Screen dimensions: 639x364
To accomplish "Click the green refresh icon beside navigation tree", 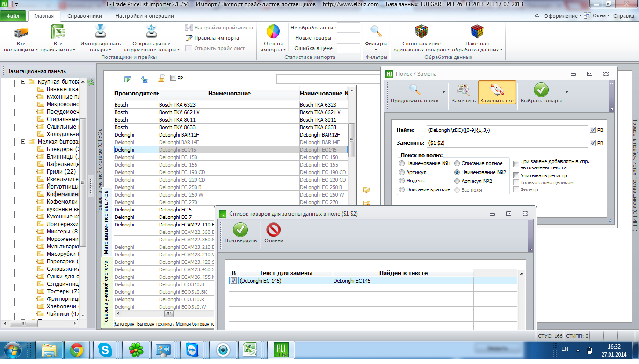I will pos(91,82).
